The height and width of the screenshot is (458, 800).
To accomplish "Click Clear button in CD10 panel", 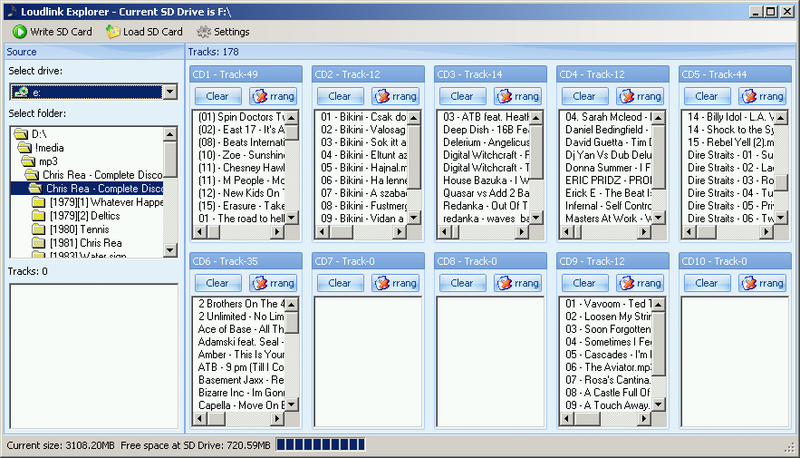I will point(707,283).
